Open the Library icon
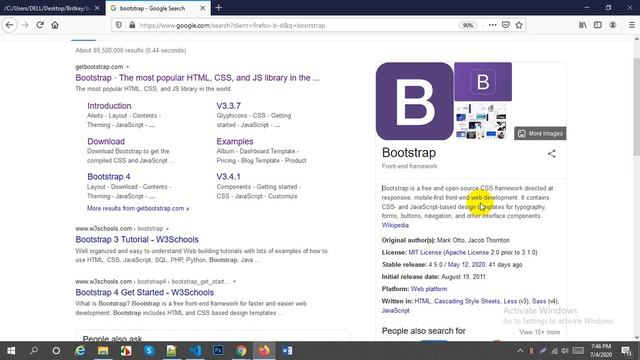 click(583, 25)
